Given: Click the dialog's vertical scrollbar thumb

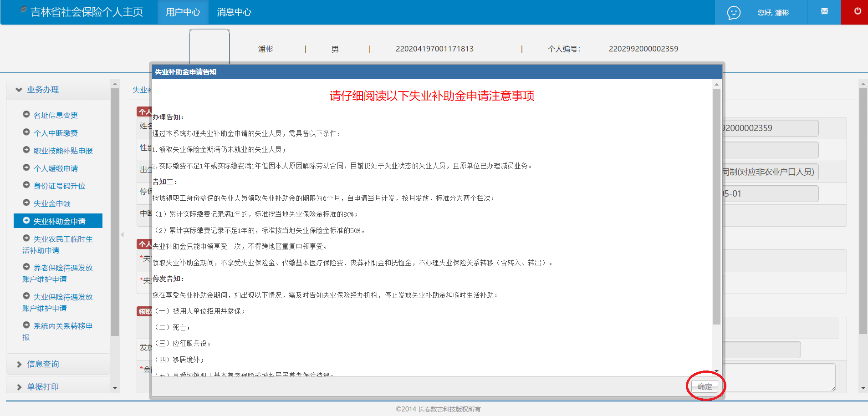Looking at the screenshot, I should 716,205.
